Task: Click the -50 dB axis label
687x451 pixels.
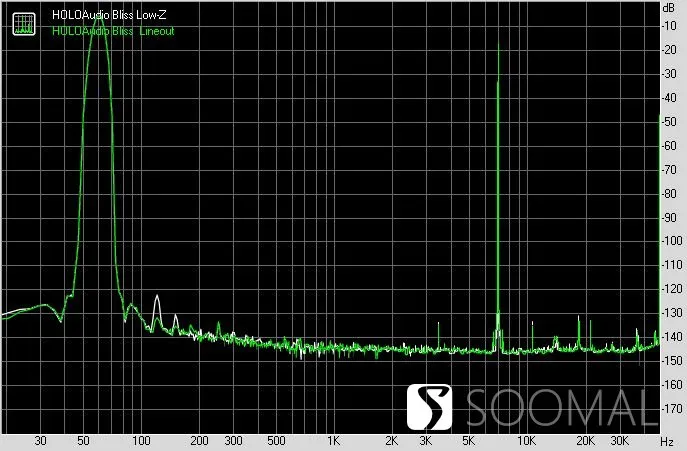Action: [670, 121]
